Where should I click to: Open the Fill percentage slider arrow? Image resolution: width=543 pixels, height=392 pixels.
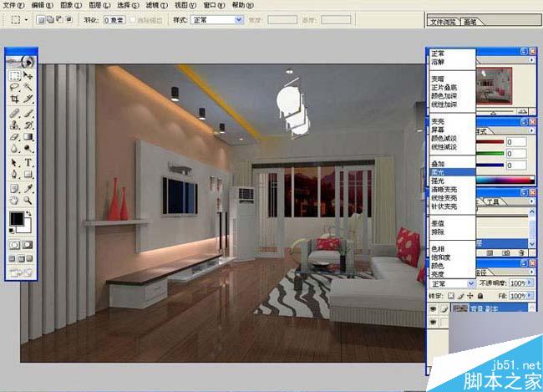tap(529, 296)
